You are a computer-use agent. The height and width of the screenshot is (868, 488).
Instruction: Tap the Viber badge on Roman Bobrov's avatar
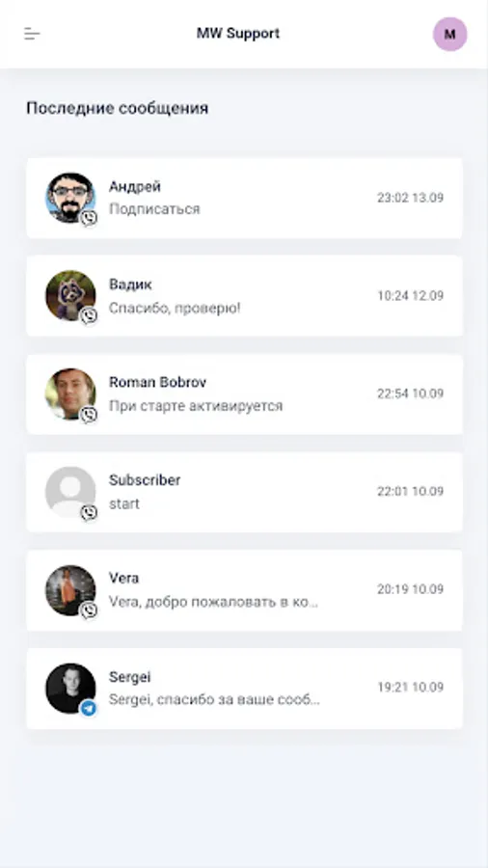(x=89, y=415)
